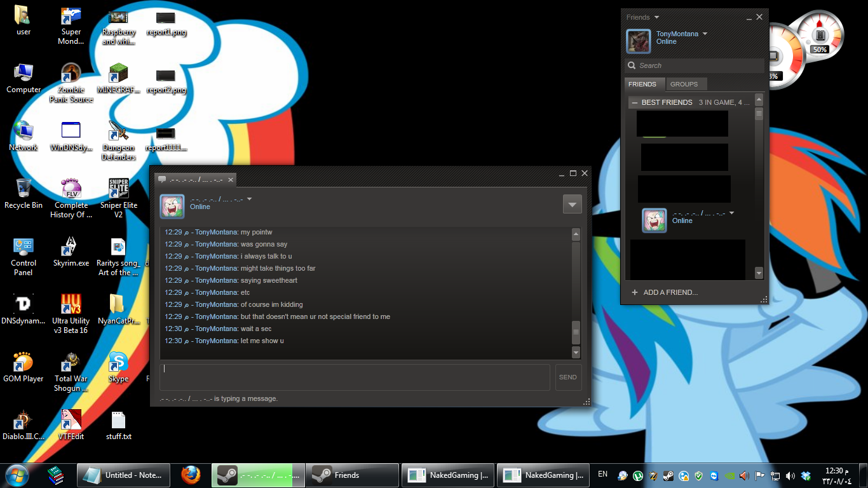The height and width of the screenshot is (488, 868).
Task: Click SEND button in chat
Action: pyautogui.click(x=568, y=377)
